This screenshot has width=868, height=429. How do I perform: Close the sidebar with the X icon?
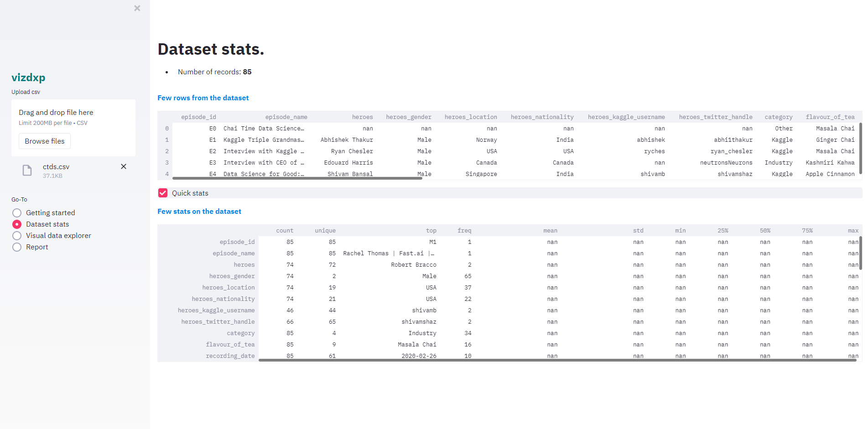coord(137,8)
